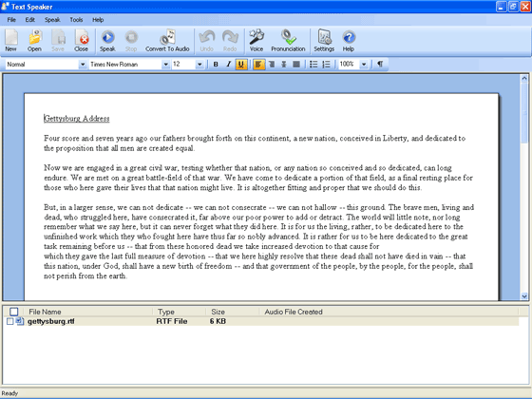Open the Speak menu
This screenshot has width=532, height=399.
[52, 20]
